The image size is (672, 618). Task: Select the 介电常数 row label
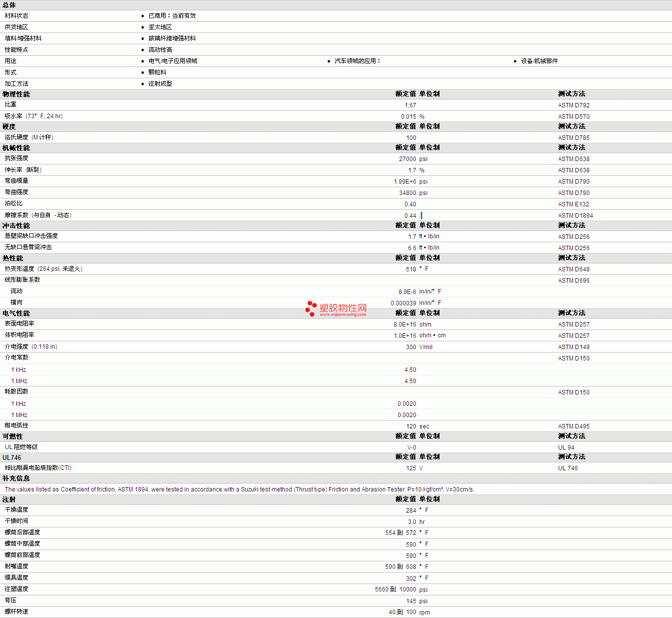(17, 358)
